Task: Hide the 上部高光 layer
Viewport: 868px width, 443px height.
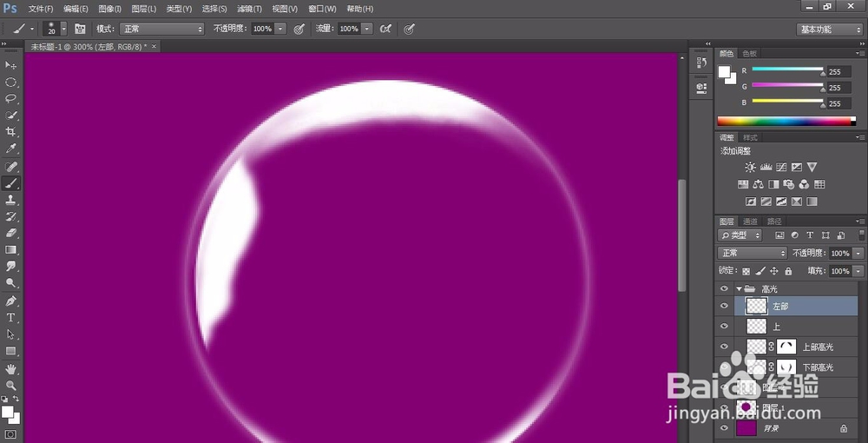Action: pos(723,347)
